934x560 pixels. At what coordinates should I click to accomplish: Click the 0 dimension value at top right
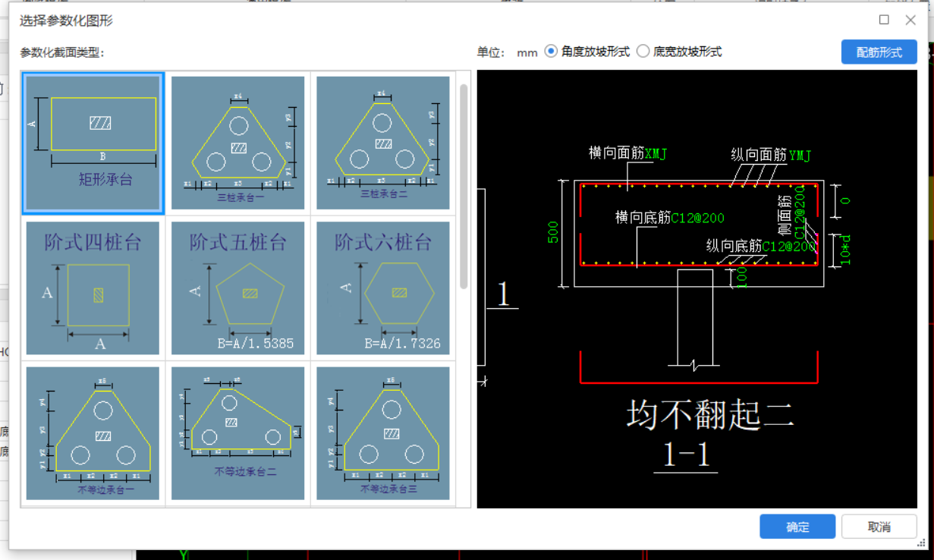[x=845, y=200]
